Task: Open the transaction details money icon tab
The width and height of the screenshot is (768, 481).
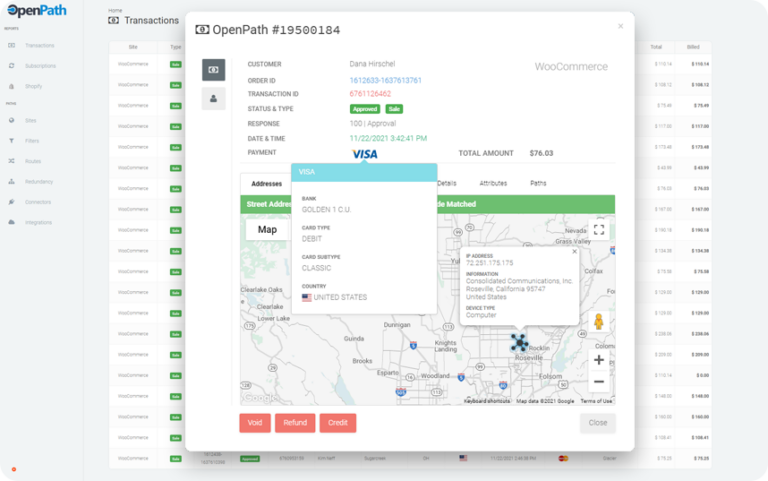Action: 214,70
